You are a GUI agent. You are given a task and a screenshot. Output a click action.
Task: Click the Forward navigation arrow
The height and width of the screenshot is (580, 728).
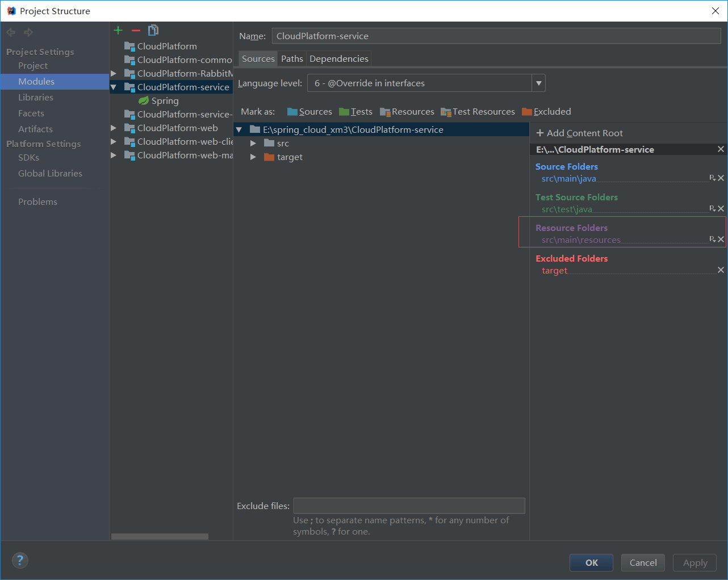pyautogui.click(x=28, y=32)
